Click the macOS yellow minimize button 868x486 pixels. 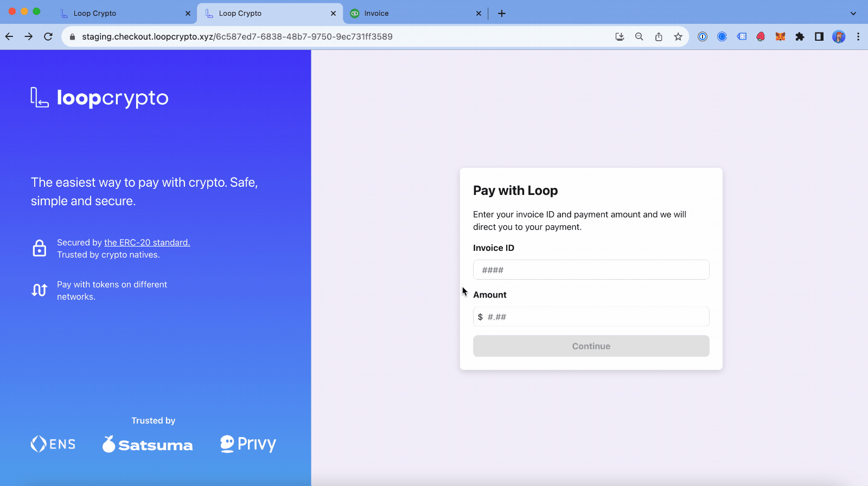coord(24,11)
